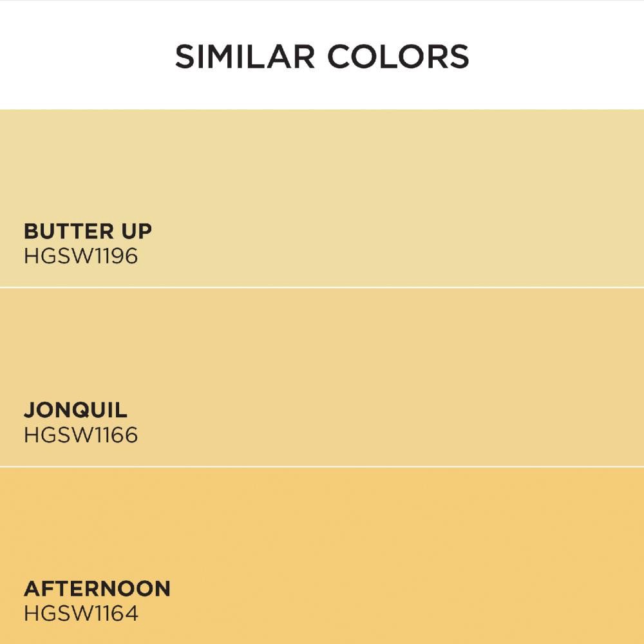The width and height of the screenshot is (644, 644).
Task: Open the JONQUIL color name
Action: 75,410
